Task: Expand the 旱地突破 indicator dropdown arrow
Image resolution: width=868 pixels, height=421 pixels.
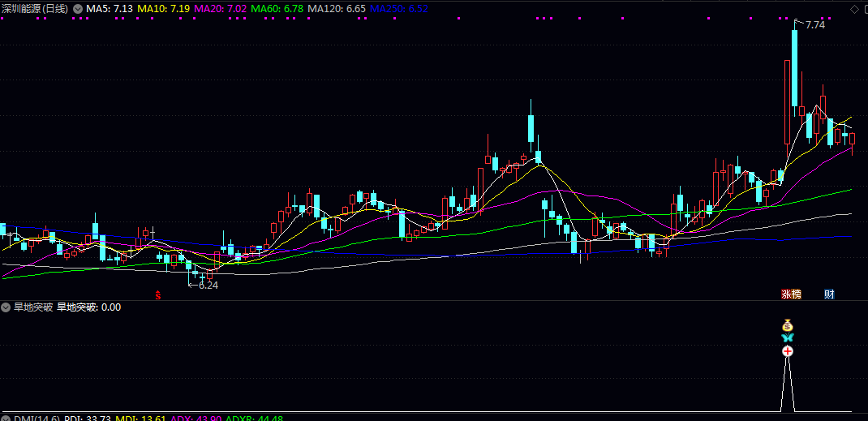Action: (x=6, y=307)
